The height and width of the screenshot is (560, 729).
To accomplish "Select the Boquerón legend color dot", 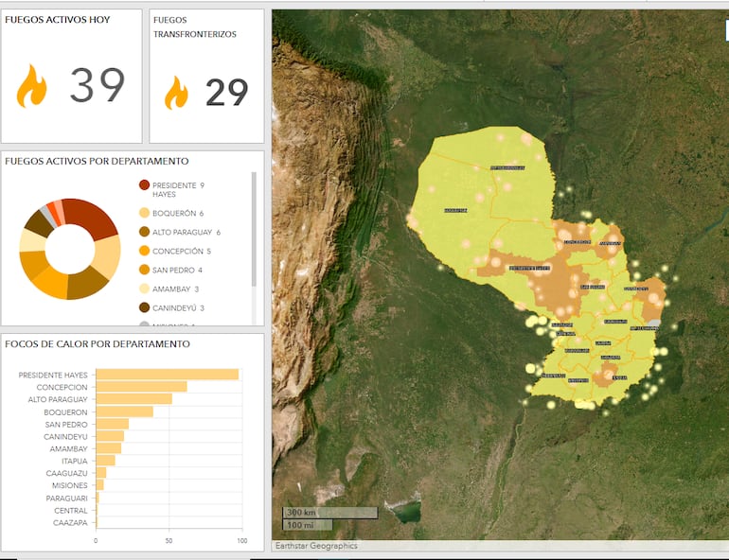I will point(144,213).
